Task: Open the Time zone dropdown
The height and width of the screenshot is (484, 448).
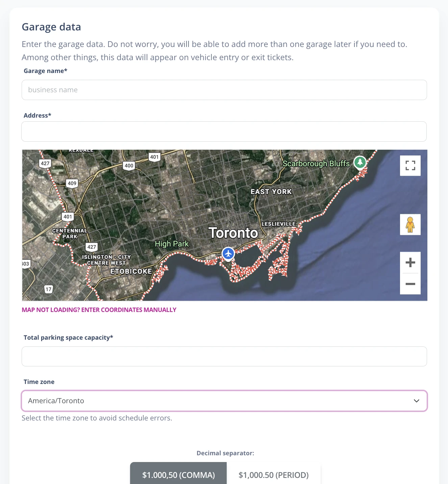Action: point(224,401)
